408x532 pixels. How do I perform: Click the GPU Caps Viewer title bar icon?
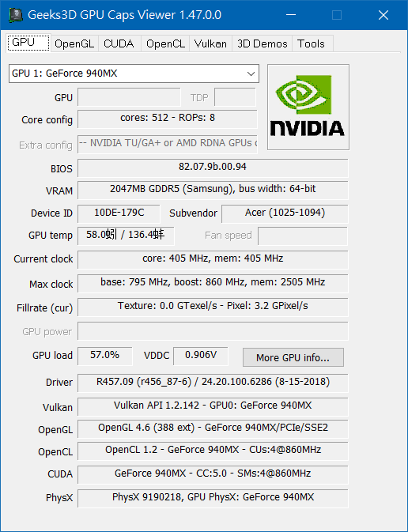(16, 15)
